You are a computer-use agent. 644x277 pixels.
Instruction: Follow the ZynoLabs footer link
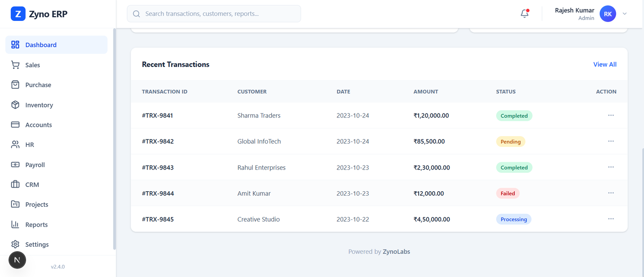(x=396, y=252)
